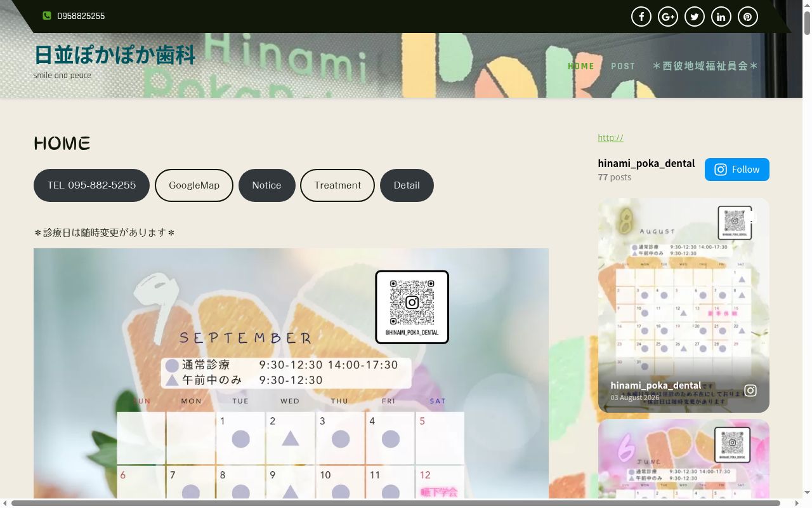Open the 西彼地域福祉員会 menu item
The height and width of the screenshot is (508, 812).
coord(705,66)
